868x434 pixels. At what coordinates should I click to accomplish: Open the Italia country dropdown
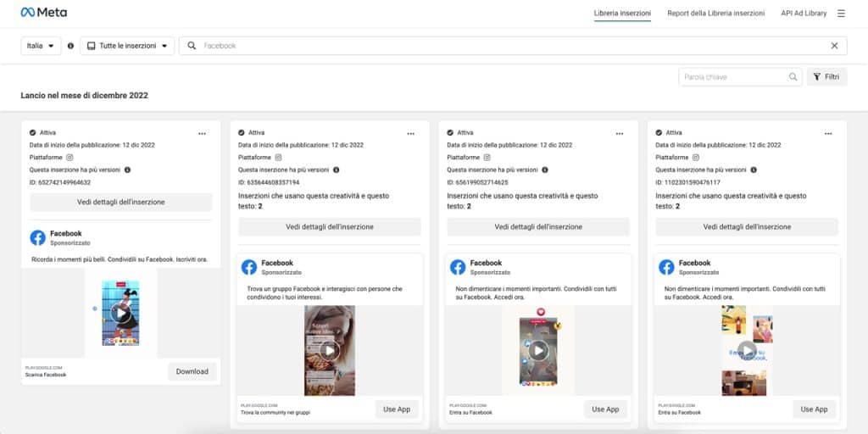click(x=41, y=46)
